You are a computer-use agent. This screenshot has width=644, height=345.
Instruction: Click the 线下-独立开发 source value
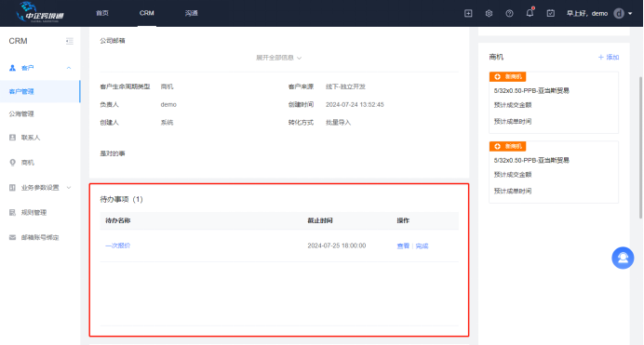click(x=345, y=86)
